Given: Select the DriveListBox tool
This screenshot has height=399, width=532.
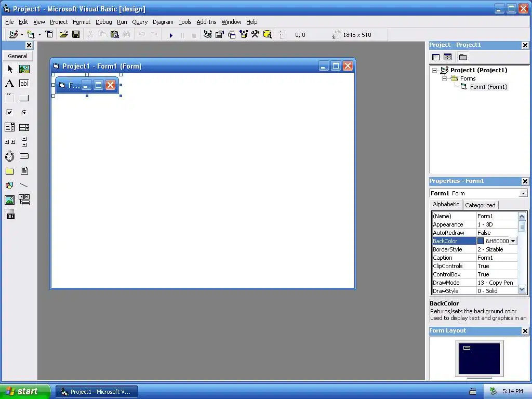Looking at the screenshot, I should pos(24,156).
